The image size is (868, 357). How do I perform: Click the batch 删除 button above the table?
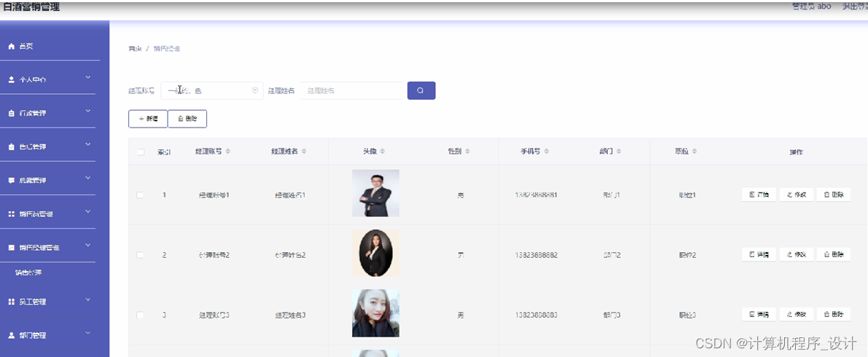[x=187, y=119]
